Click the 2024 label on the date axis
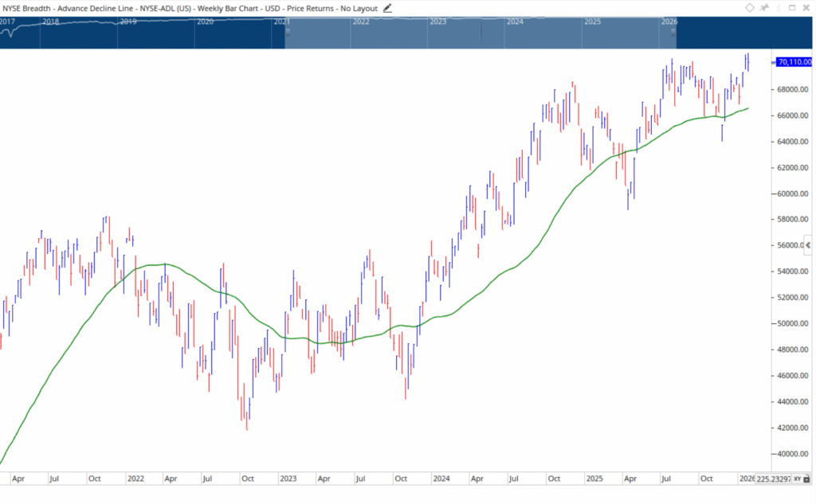816x504 pixels. (441, 479)
